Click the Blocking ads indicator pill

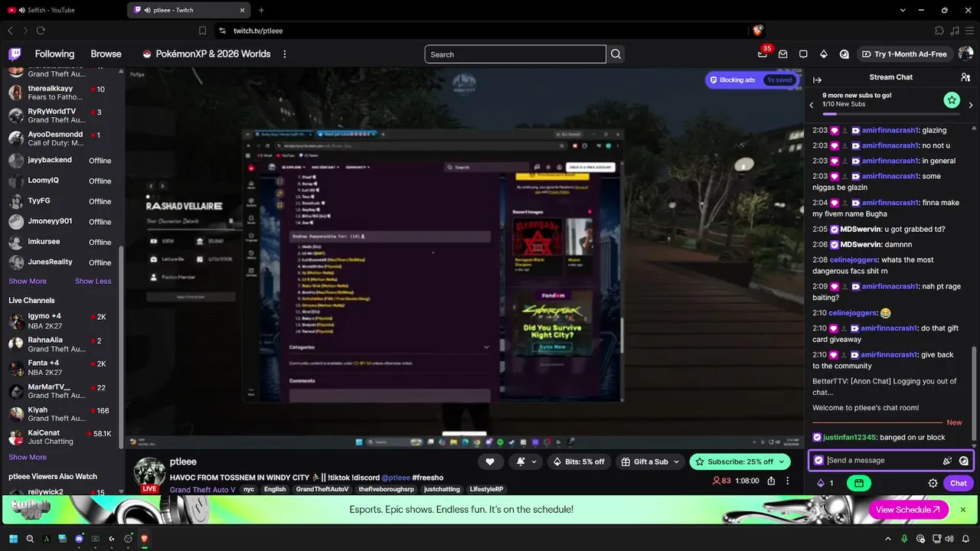751,80
